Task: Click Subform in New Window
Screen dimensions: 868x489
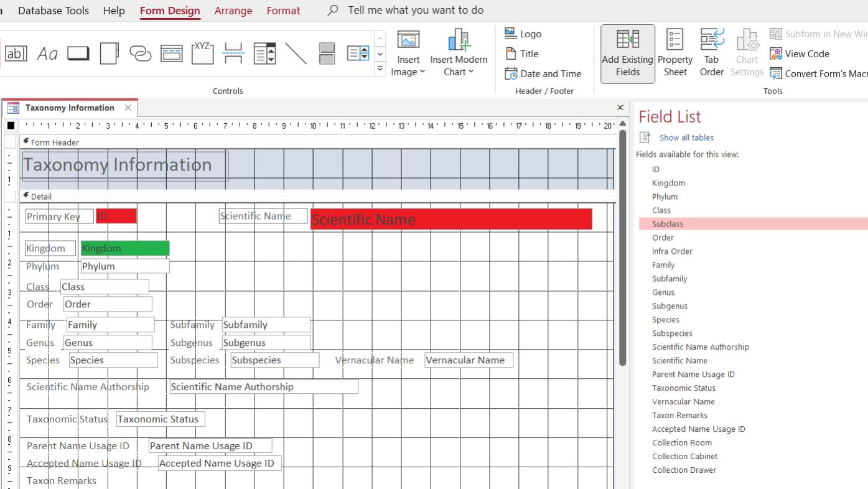Action: [x=818, y=34]
